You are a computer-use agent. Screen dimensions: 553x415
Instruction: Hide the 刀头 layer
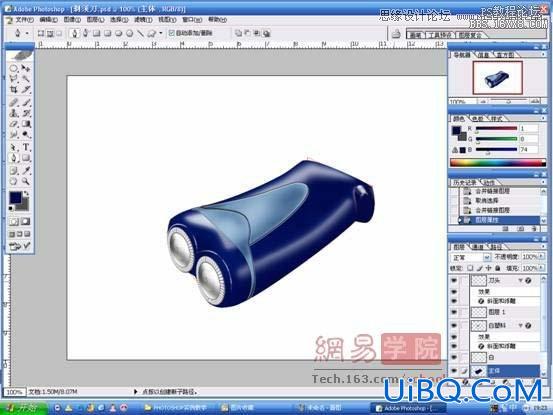click(454, 281)
